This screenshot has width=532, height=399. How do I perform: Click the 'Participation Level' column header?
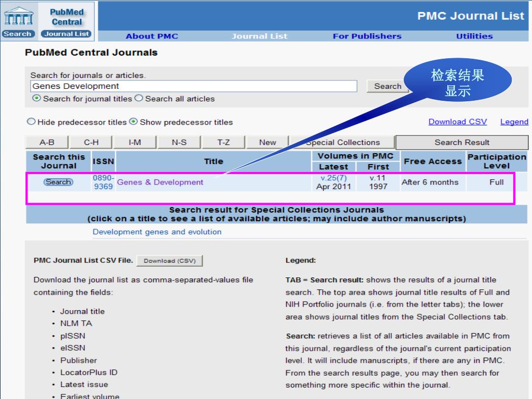click(x=497, y=161)
